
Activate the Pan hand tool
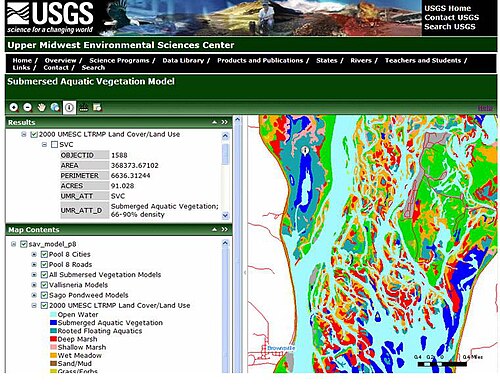point(41,107)
